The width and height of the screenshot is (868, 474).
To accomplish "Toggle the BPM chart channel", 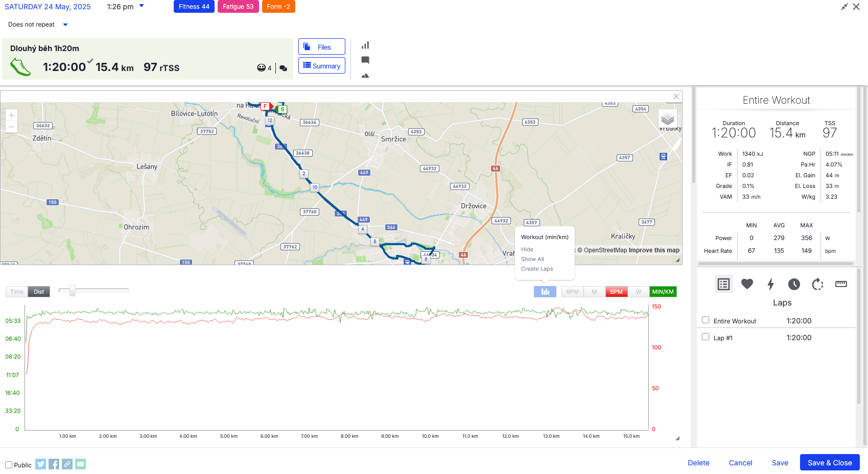I will tap(616, 292).
